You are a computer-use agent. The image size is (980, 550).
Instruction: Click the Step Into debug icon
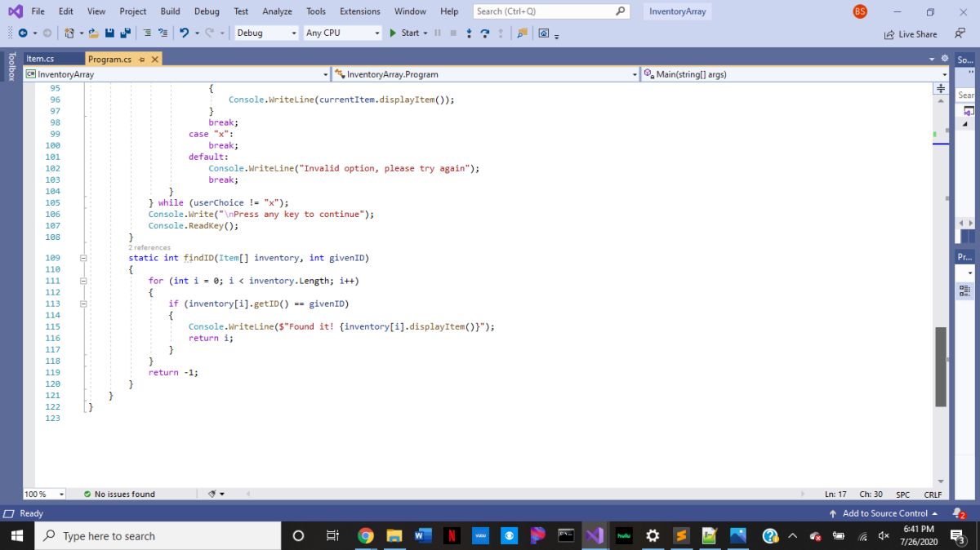click(470, 33)
